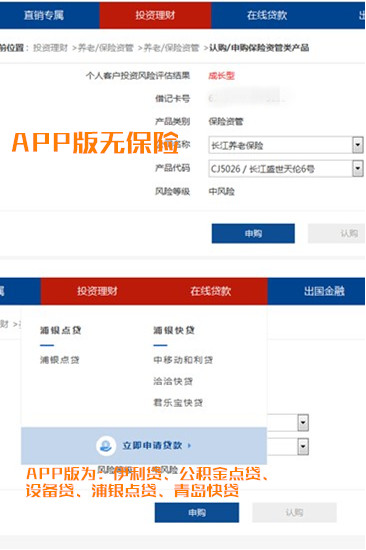This screenshot has height=550, width=366.
Task: Click 养老/保险资管 breadcrumb just before 认购/申购
Action: coord(171,48)
